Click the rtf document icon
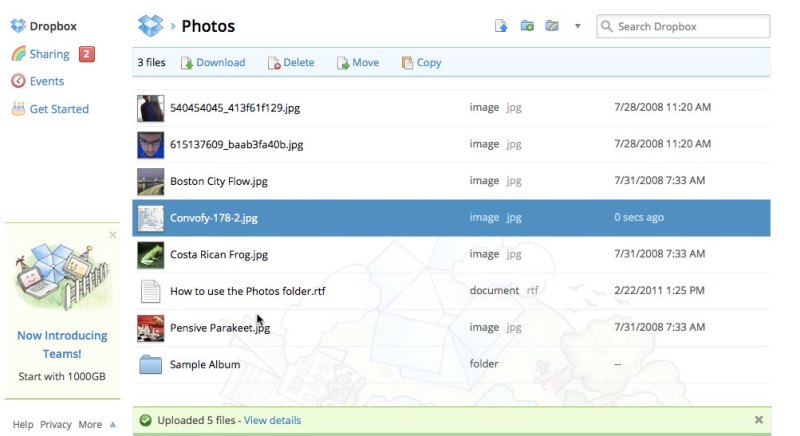The image size is (800, 436). pos(150,291)
